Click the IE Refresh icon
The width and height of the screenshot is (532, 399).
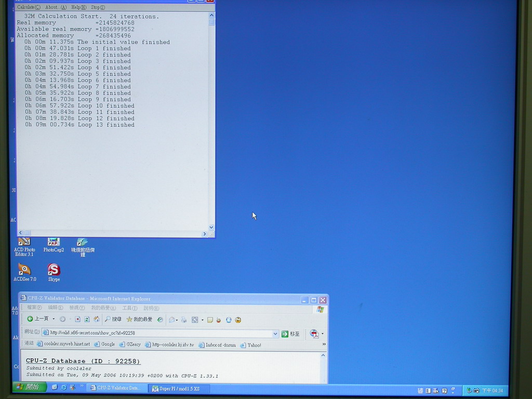[x=87, y=320]
